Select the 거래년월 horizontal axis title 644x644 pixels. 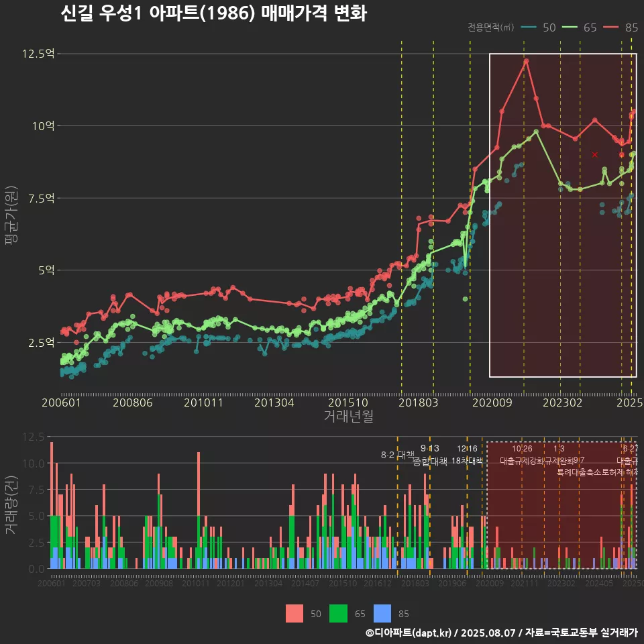(x=348, y=416)
